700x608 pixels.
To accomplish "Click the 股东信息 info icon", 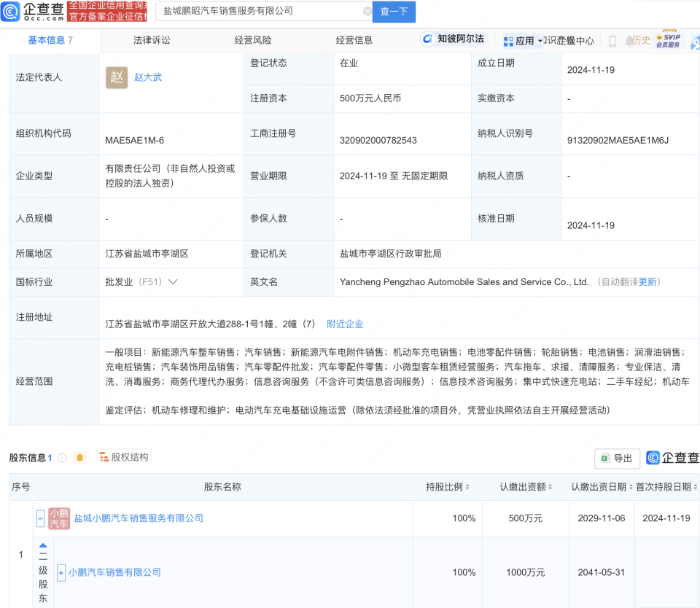I will 63,458.
